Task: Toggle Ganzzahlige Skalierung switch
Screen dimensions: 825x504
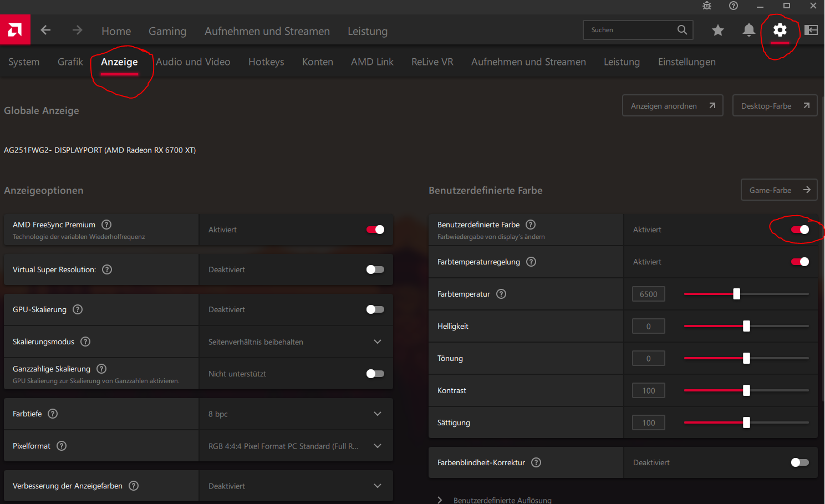Action: [375, 374]
